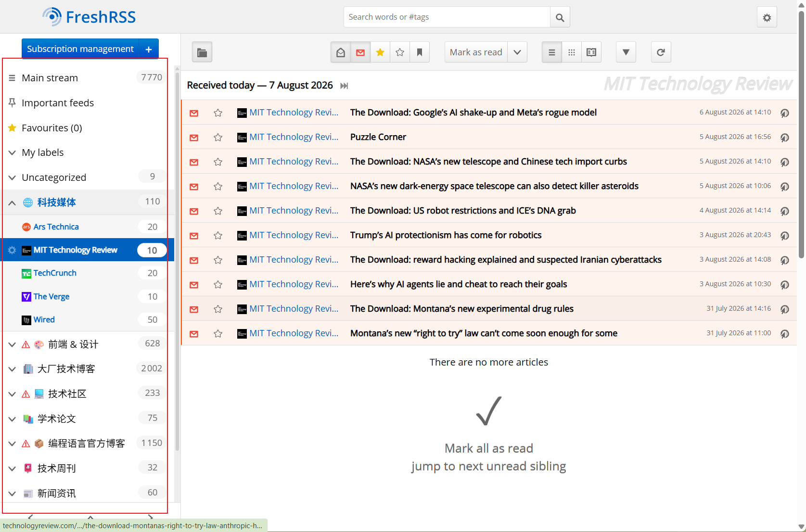Toggle the sidebar folder icon button
The image size is (806, 532).
tap(202, 52)
